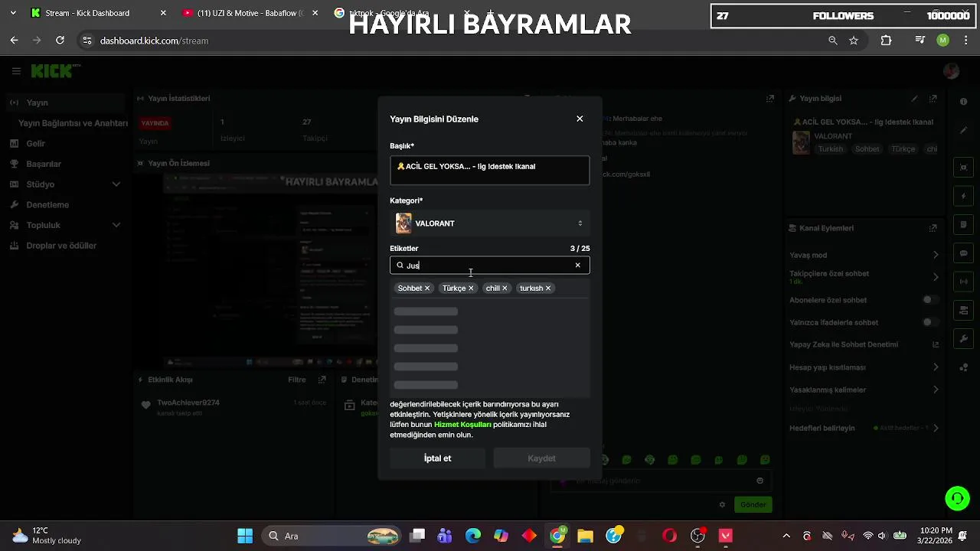The image size is (980, 551).
Task: Open Takipçilere özel sohbet options chevron
Action: click(x=935, y=277)
